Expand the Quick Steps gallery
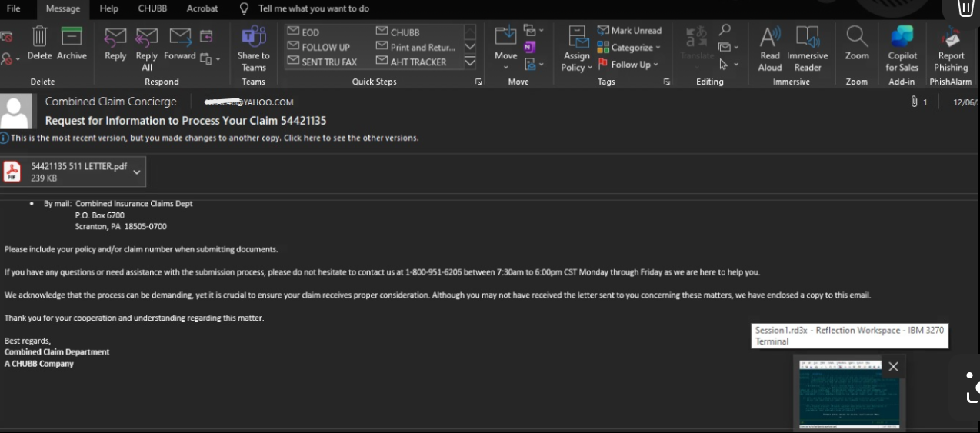This screenshot has width=980, height=433. (470, 62)
